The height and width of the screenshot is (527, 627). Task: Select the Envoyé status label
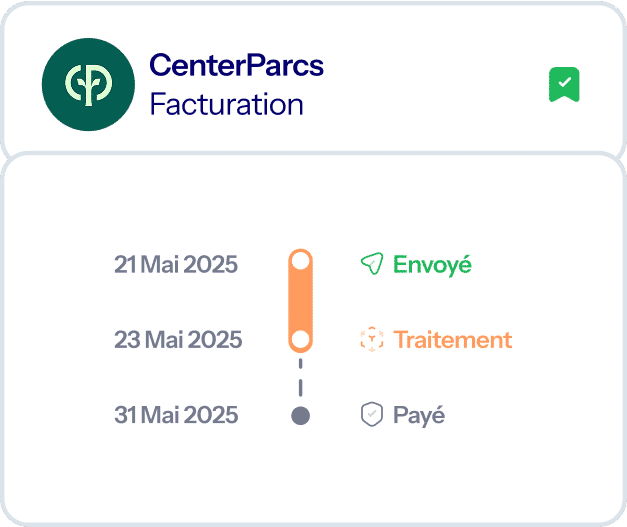tap(432, 264)
